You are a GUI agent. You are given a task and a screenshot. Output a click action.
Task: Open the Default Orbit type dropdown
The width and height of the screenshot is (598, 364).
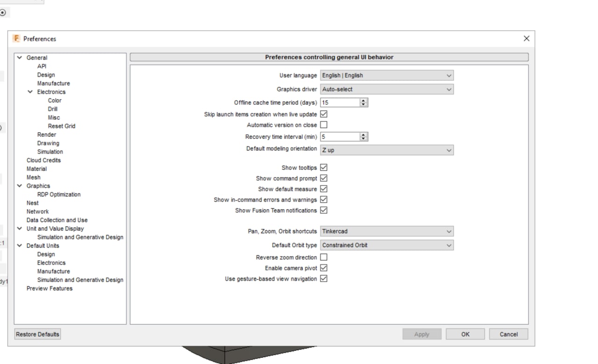[x=387, y=245]
